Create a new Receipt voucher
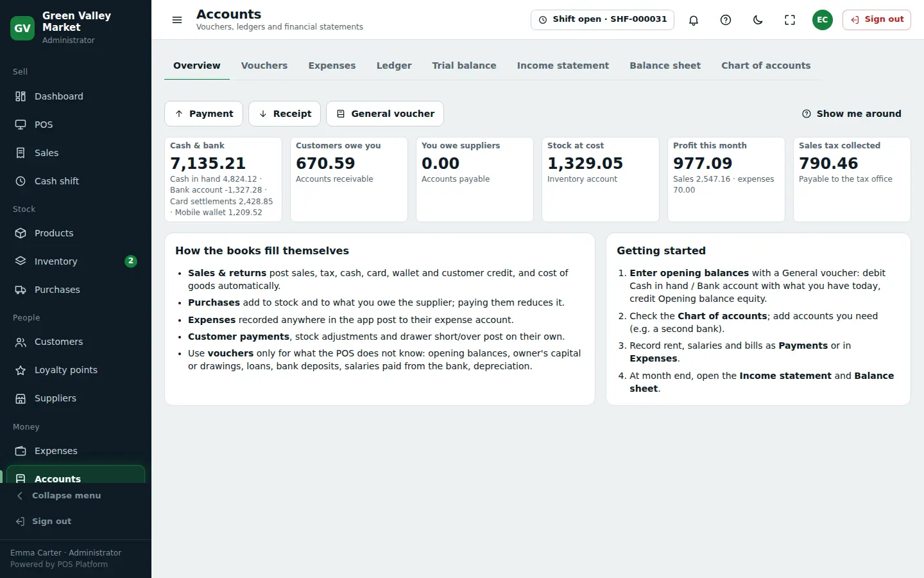This screenshot has height=578, width=924. click(x=284, y=114)
